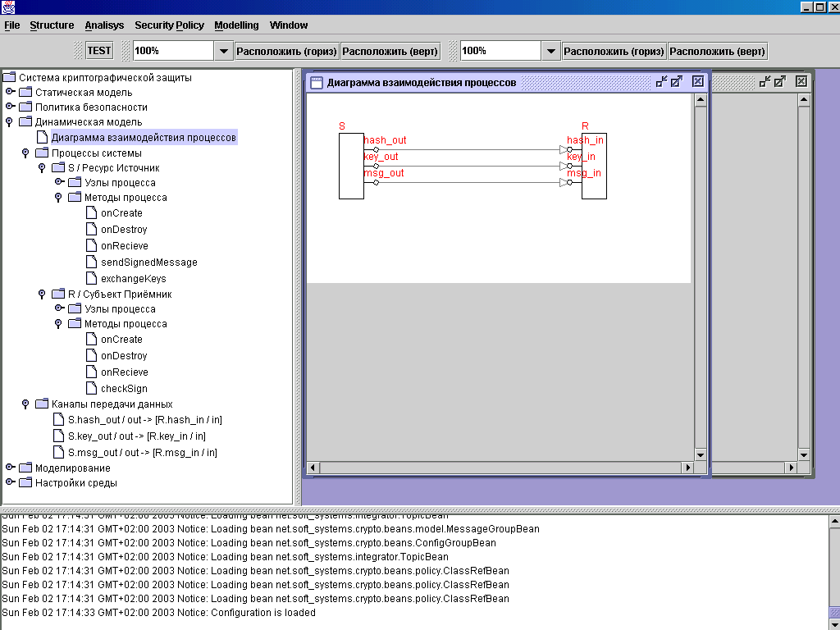Screen dimensions: 840x630
Task: Open the Modelling menu
Action: click(236, 25)
